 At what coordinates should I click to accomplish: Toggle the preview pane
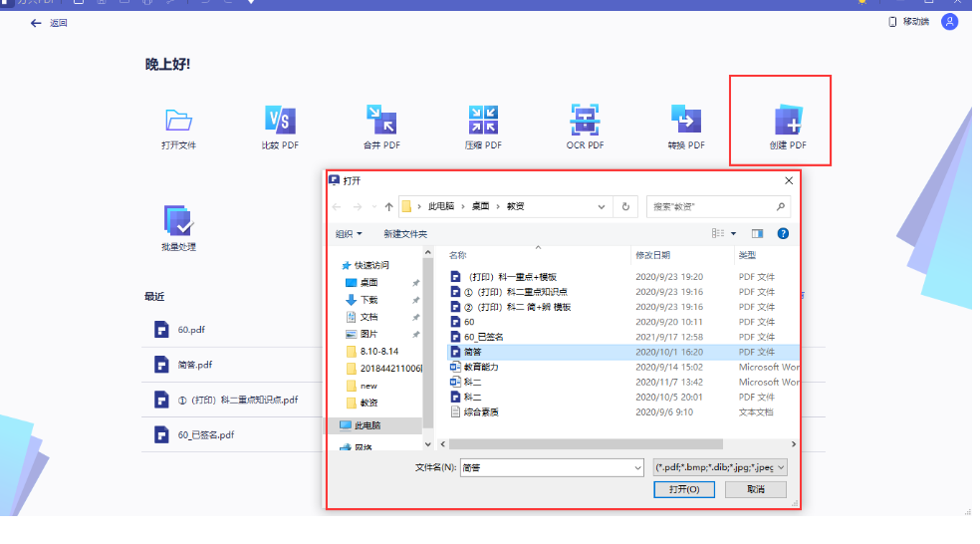pyautogui.click(x=757, y=233)
